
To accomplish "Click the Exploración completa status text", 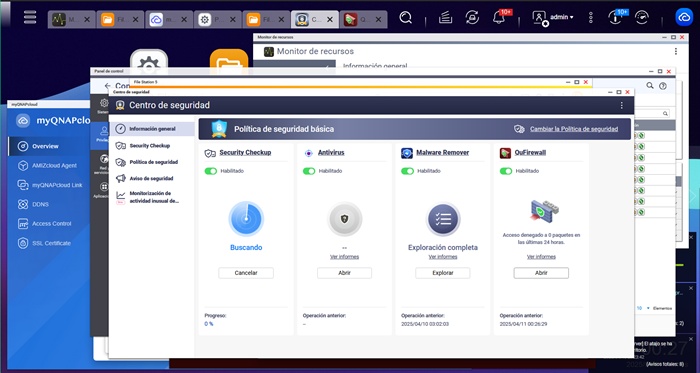I will [443, 247].
